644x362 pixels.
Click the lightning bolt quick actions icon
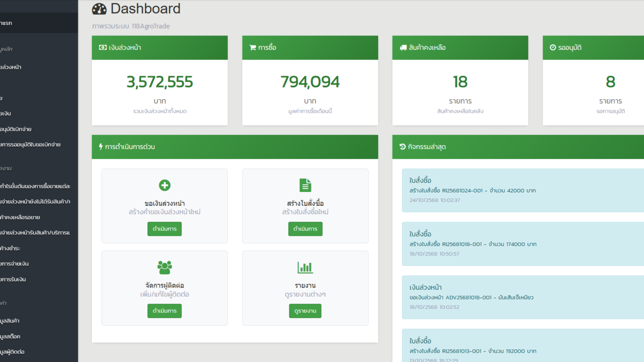point(101,147)
